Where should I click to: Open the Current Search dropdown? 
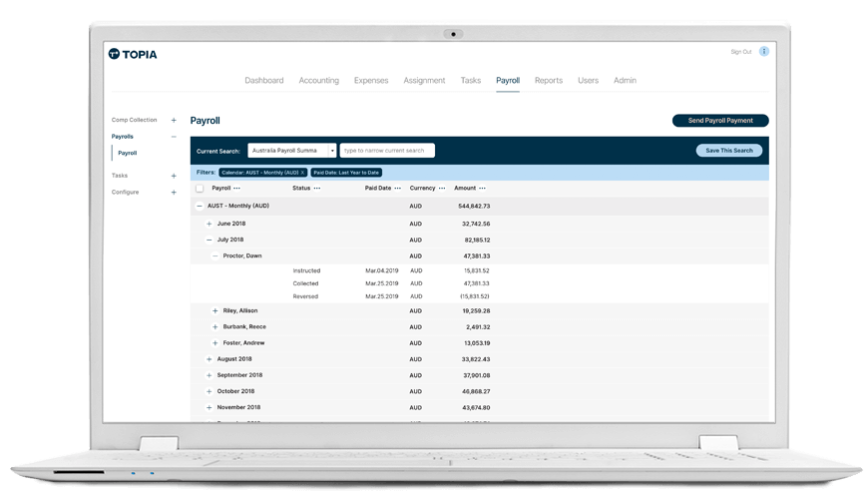point(291,151)
